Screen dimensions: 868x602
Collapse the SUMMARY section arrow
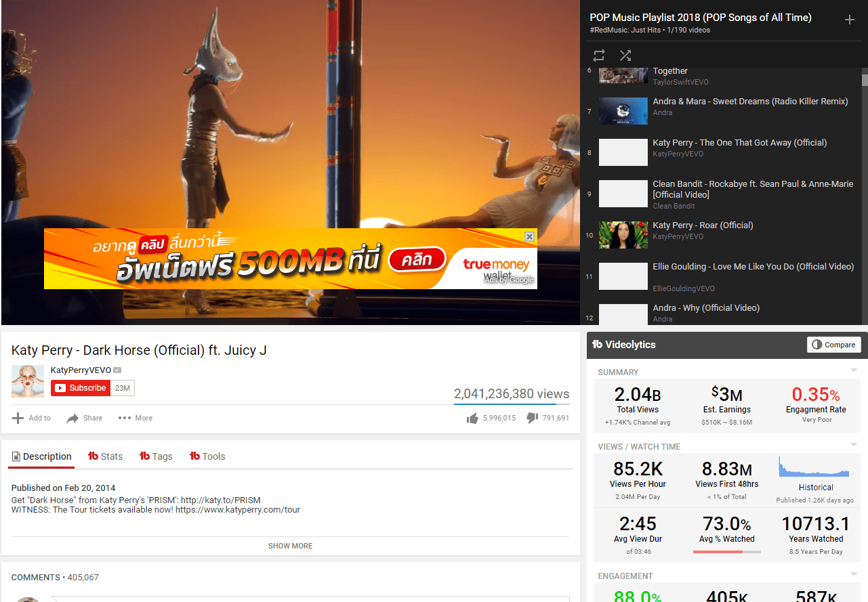coord(854,370)
